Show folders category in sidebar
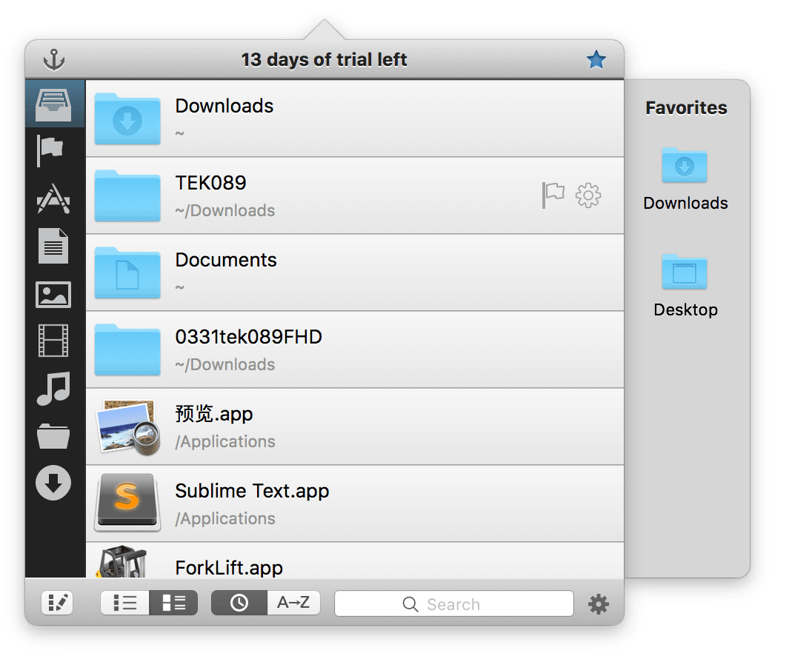 click(53, 435)
